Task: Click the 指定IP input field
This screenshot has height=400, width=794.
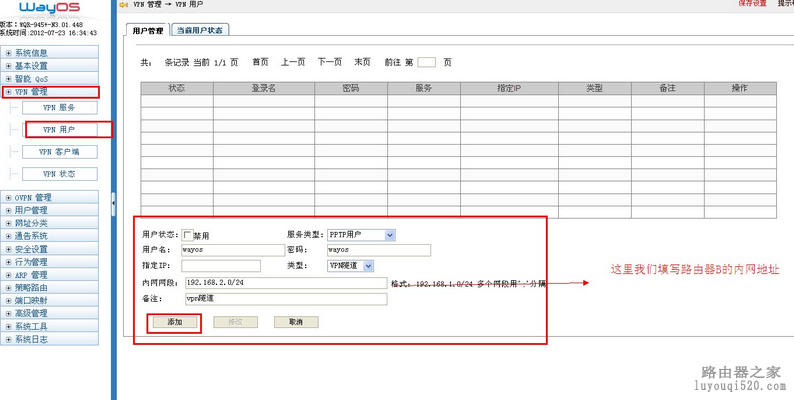Action: 221,266
